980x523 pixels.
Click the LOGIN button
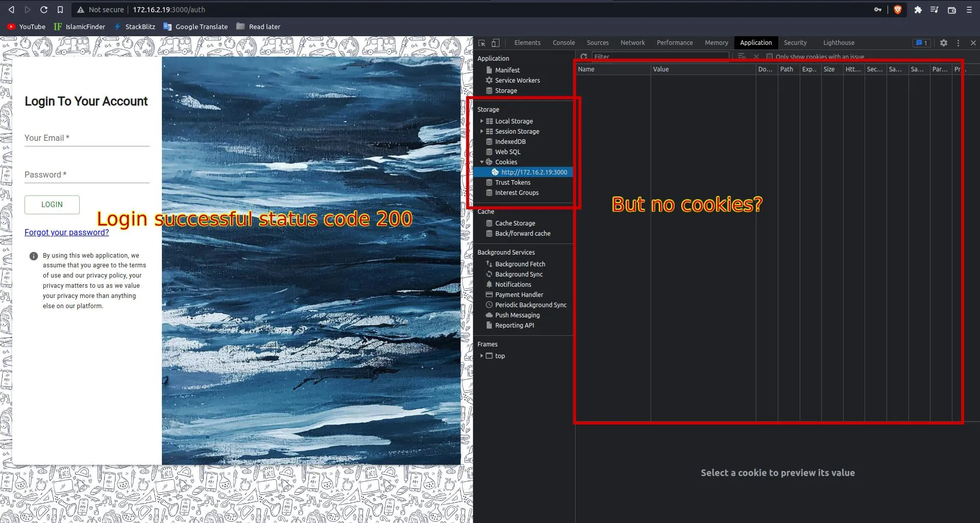tap(52, 205)
